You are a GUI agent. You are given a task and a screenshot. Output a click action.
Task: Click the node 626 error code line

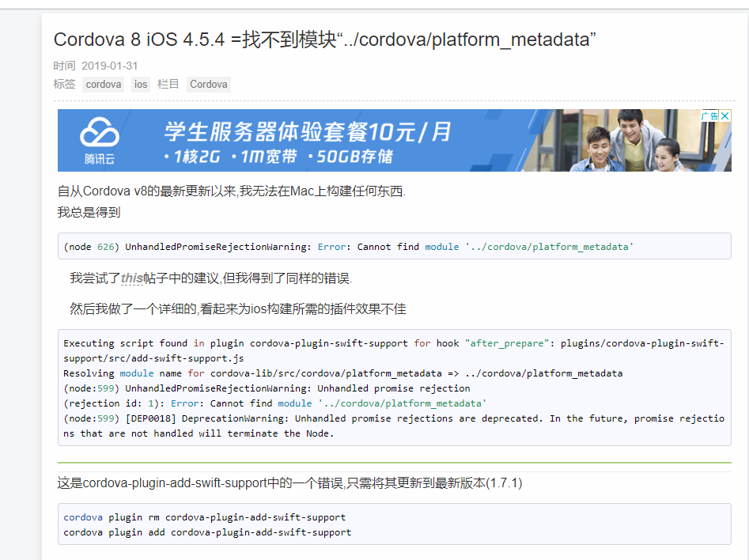click(x=348, y=247)
